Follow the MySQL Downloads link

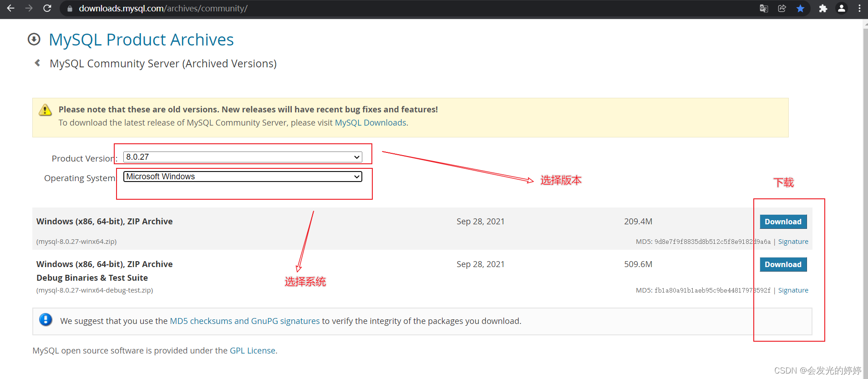tap(371, 123)
